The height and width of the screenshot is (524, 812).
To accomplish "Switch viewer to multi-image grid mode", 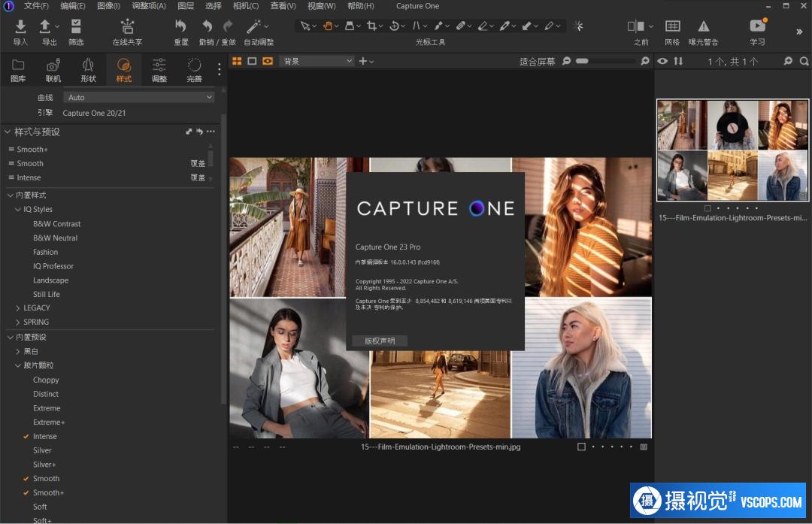I will (x=237, y=61).
